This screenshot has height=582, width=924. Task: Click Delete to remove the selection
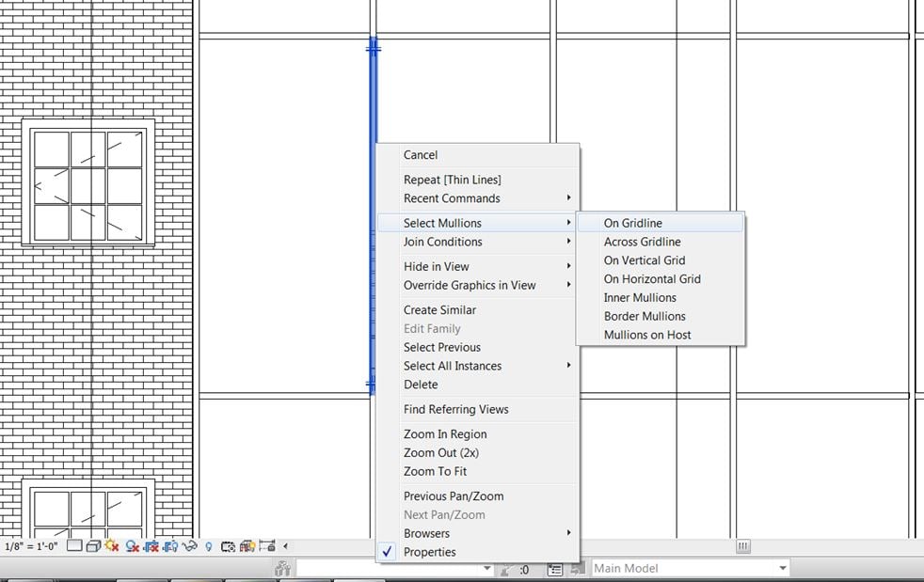(x=421, y=385)
